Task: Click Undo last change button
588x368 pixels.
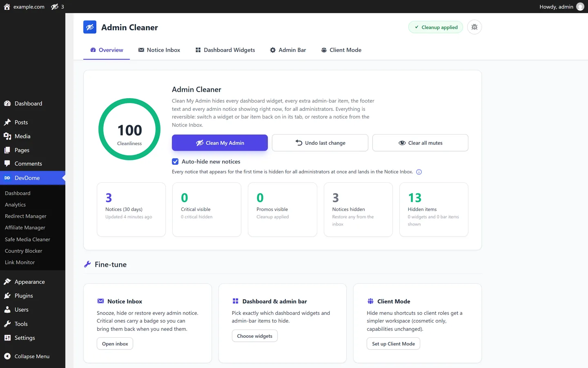Action: [x=320, y=143]
